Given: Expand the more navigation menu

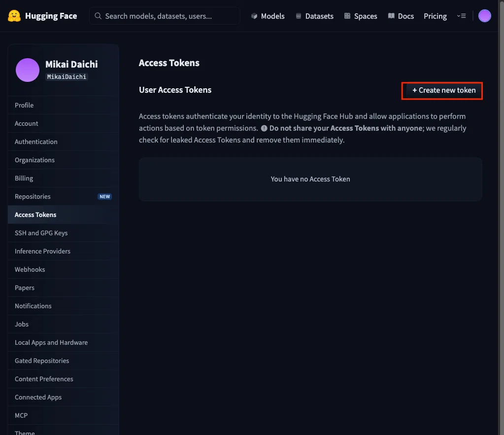Looking at the screenshot, I should click(x=462, y=16).
